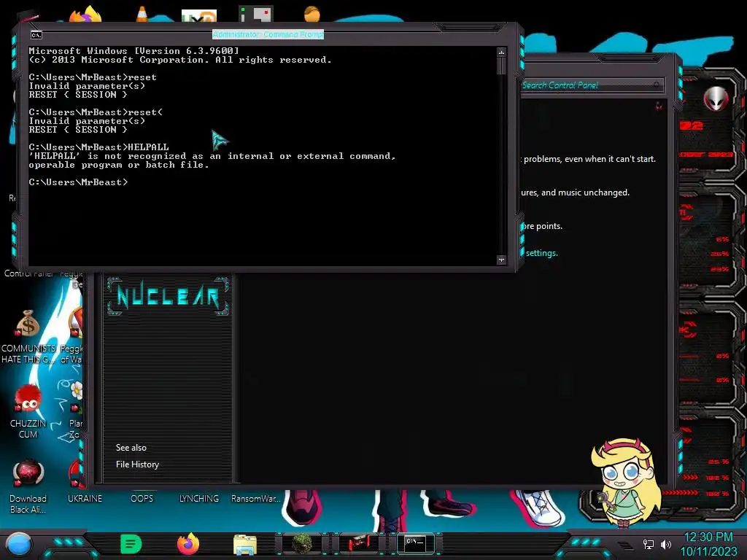The image size is (747, 560).
Task: Select the LYNCHING desktop shortcut label
Action: pos(198,499)
